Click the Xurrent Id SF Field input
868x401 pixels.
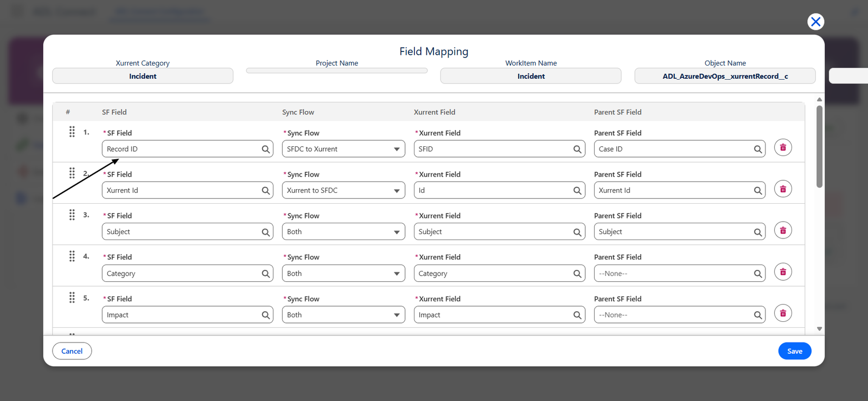(188, 190)
